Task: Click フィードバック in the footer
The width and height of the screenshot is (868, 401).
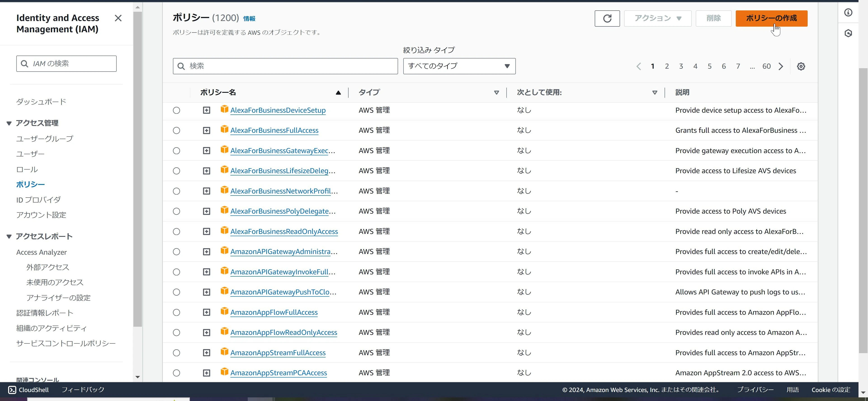Action: click(x=83, y=389)
